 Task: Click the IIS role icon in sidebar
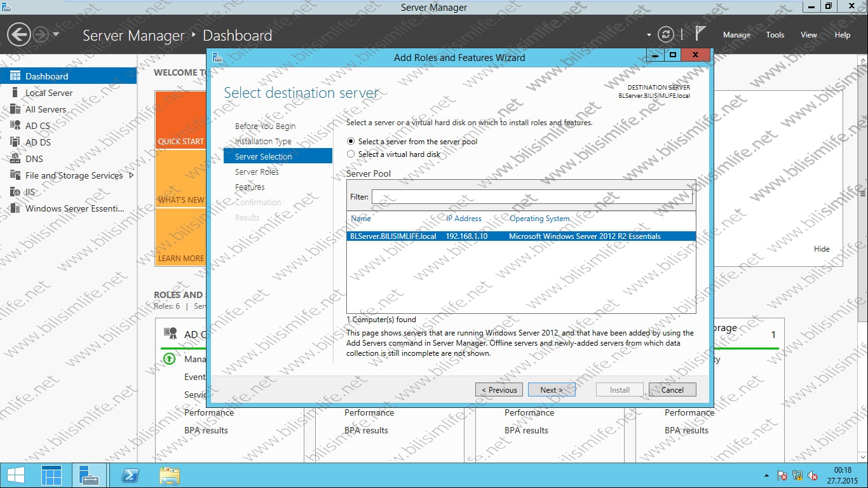point(15,192)
